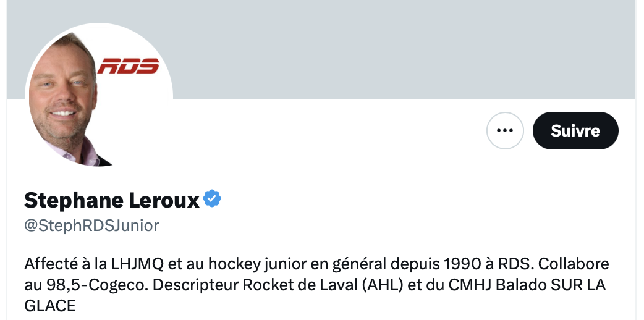Click the @StephRDSJunior handle
This screenshot has height=320, width=644.
point(91,225)
